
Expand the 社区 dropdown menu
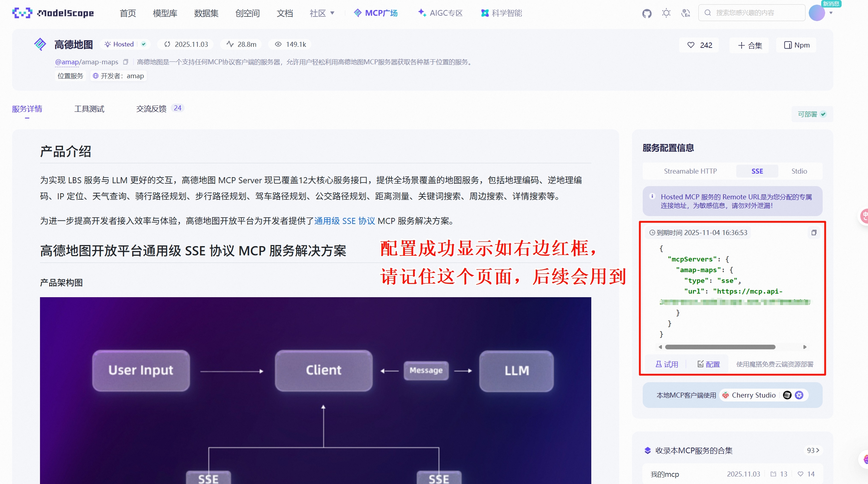tap(321, 13)
